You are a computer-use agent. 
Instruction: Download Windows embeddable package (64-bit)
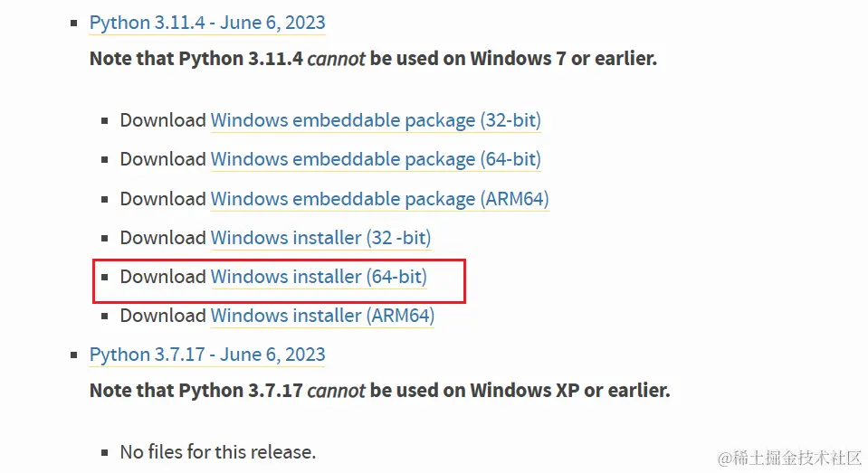click(x=376, y=159)
